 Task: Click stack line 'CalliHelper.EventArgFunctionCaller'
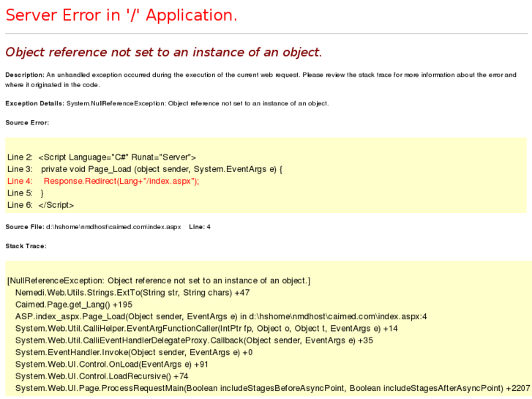point(206,329)
